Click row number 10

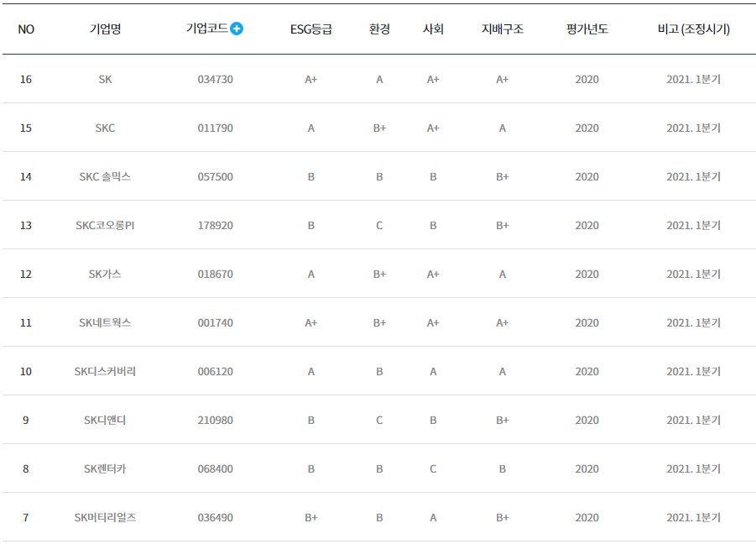coord(26,371)
